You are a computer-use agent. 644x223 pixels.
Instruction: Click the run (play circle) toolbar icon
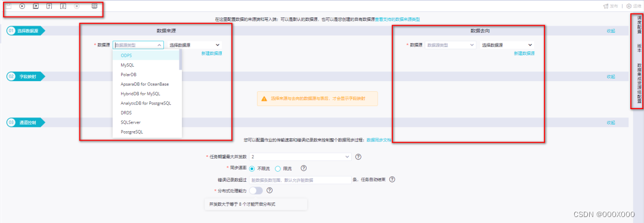click(x=22, y=6)
